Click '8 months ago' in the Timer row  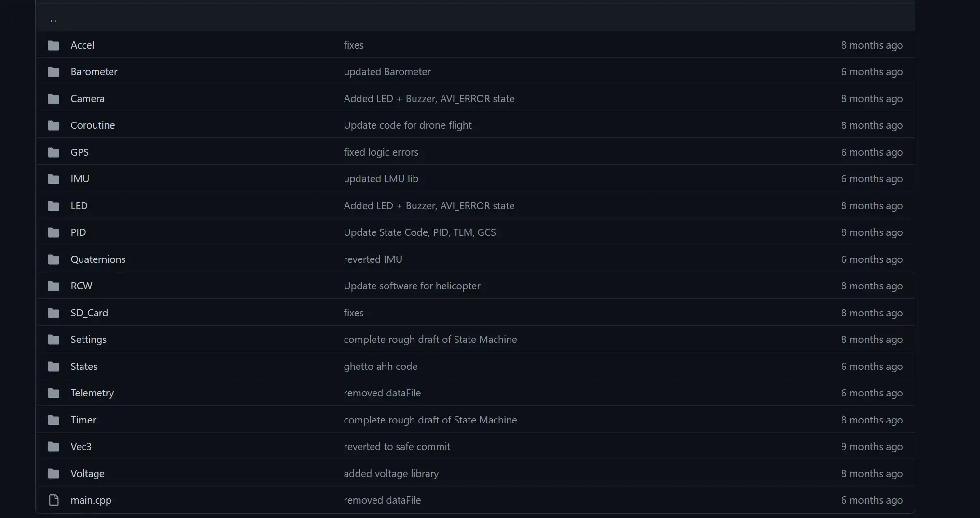point(872,420)
